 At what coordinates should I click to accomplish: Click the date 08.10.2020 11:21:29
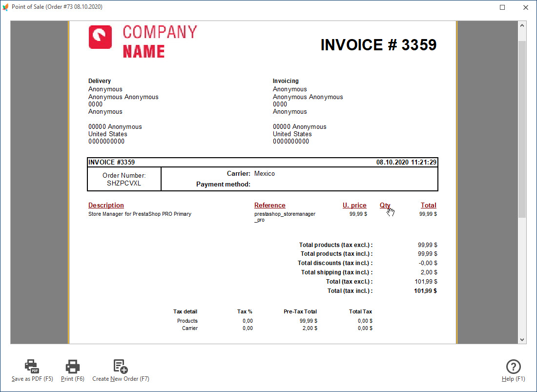407,162
